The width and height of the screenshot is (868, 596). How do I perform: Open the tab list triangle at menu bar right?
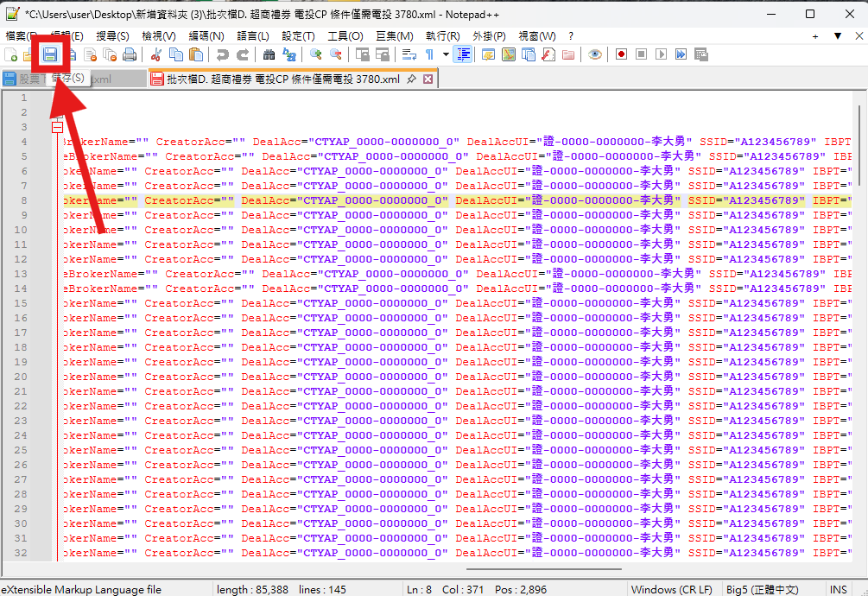(x=838, y=36)
